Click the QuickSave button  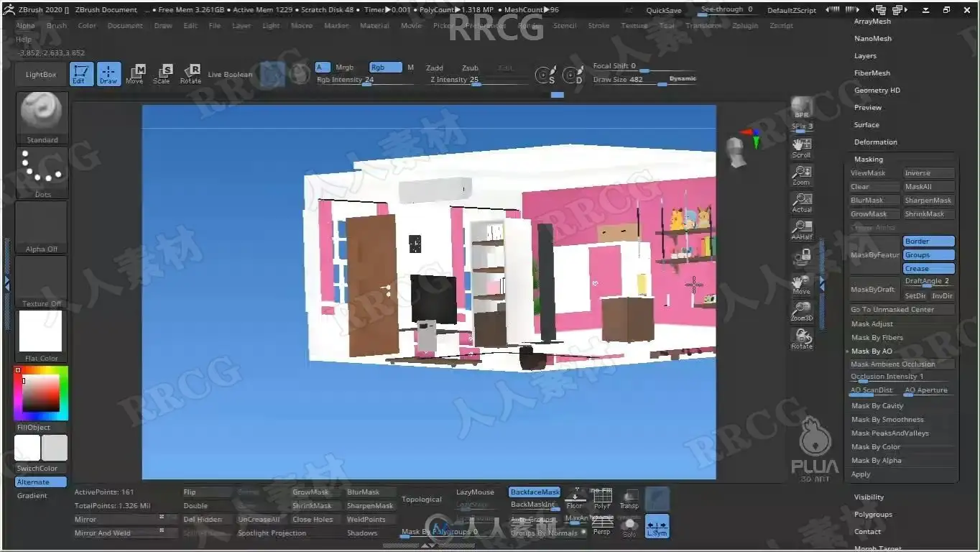tap(664, 11)
